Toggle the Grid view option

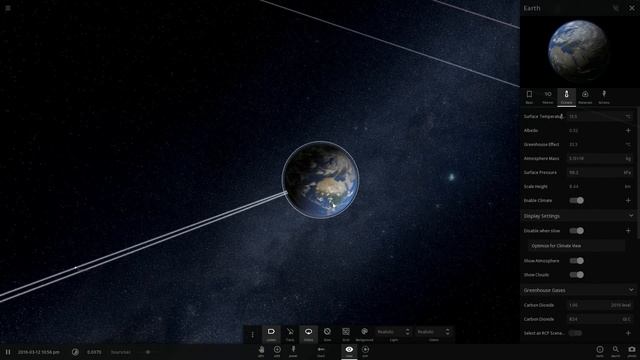coord(346,334)
